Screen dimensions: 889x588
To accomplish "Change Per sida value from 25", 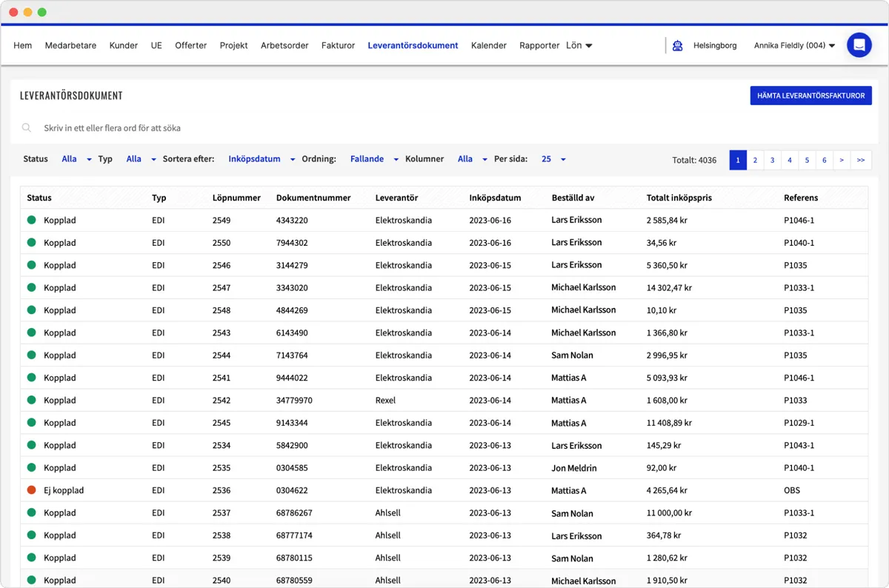I will [x=553, y=159].
